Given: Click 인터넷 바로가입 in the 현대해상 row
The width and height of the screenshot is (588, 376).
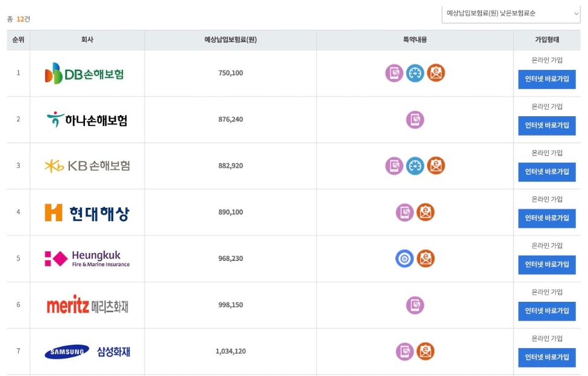Looking at the screenshot, I should click(x=547, y=218).
